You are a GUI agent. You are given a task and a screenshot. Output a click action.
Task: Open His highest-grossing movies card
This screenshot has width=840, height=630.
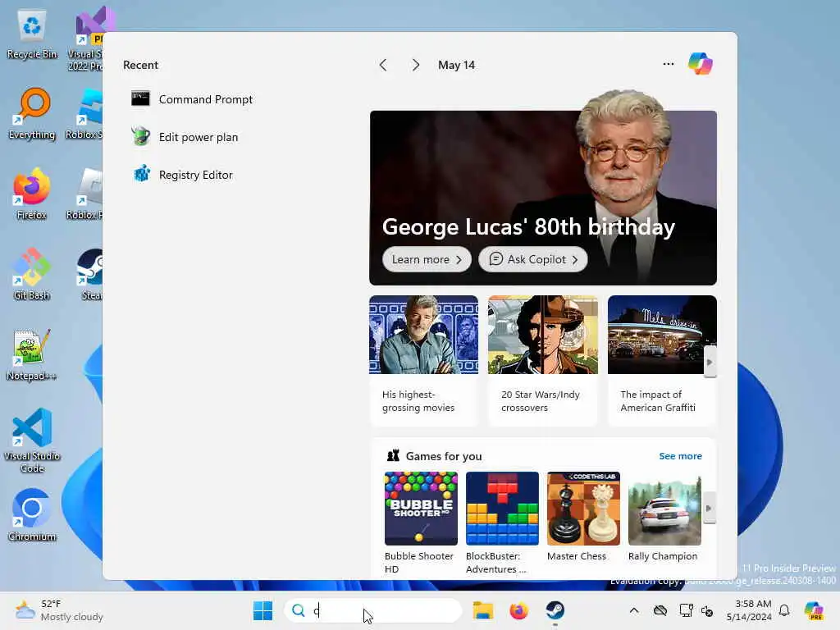[x=424, y=360]
